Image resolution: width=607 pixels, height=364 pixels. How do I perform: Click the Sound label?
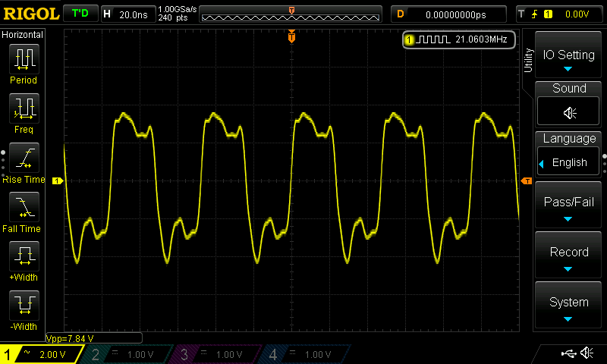pyautogui.click(x=568, y=88)
